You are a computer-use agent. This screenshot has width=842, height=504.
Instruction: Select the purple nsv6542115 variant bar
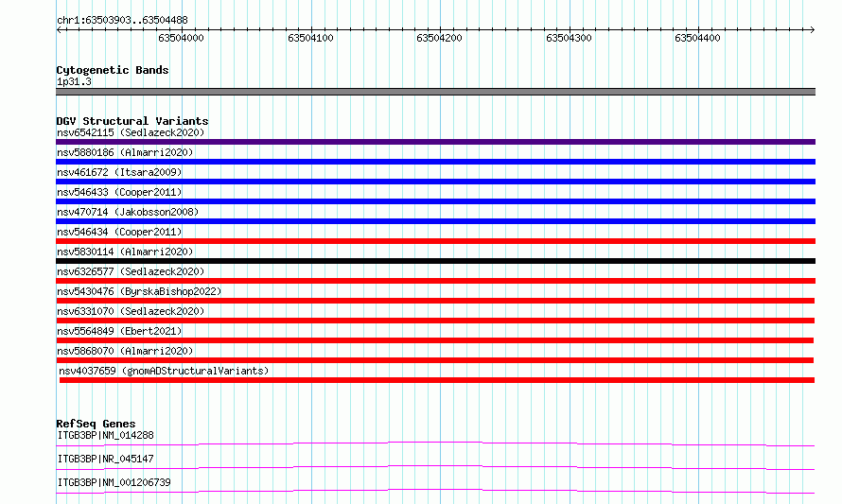pos(435,142)
